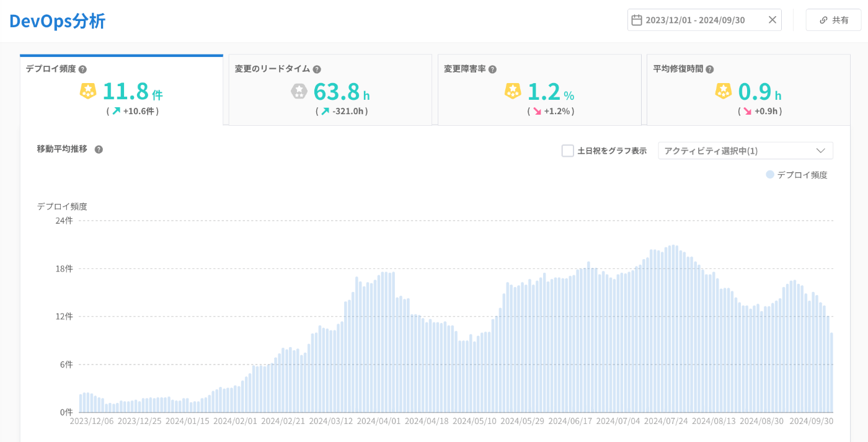This screenshot has height=442, width=868.
Task: Click 24件 y-axis label
Action: point(65,221)
